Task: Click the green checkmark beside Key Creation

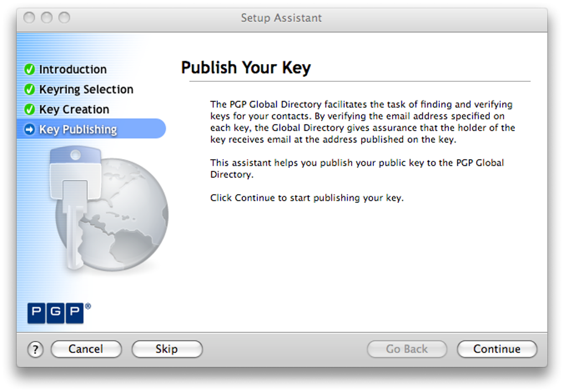Action: 30,109
